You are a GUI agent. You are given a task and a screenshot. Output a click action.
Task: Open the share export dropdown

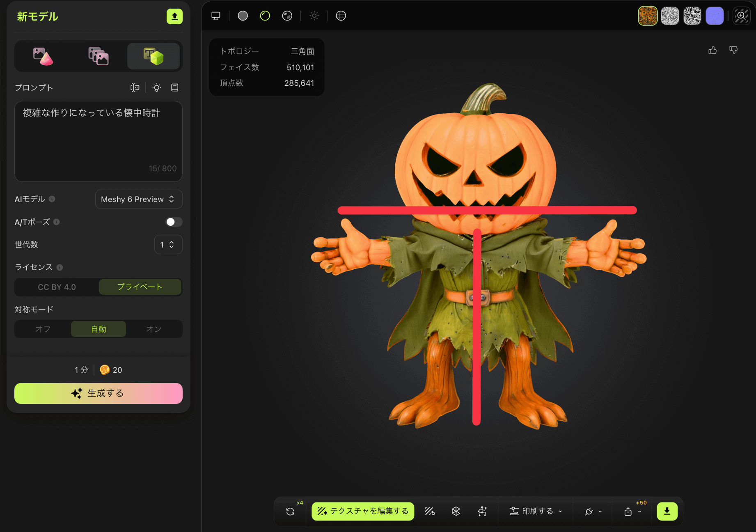point(632,511)
